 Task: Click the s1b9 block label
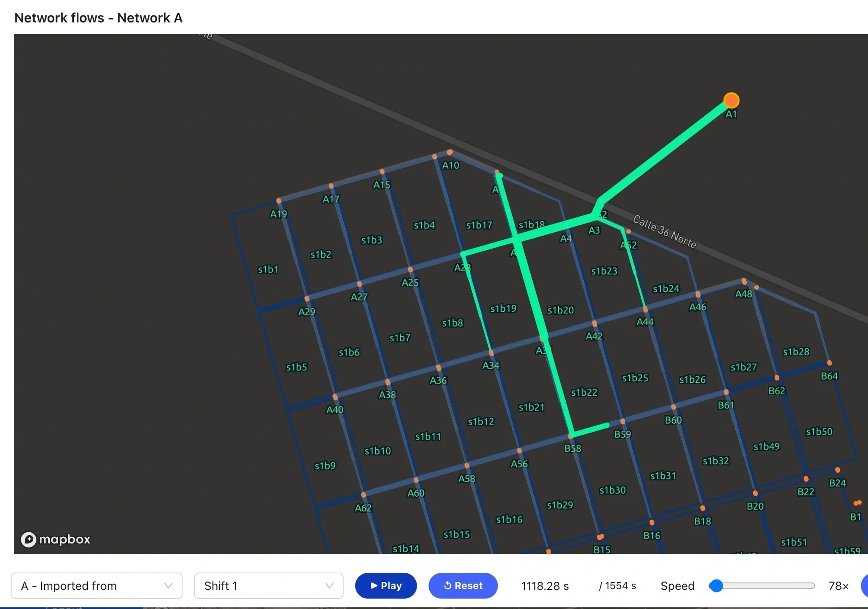[x=325, y=466]
